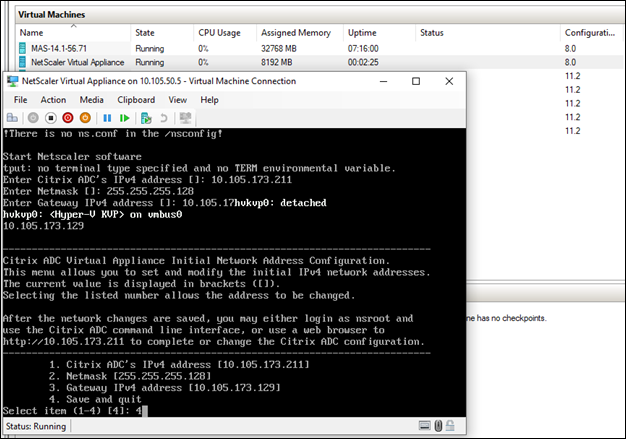Viewport: 626px width, 439px height.
Task: Click the 07:16:00 uptime value
Action: [363, 48]
